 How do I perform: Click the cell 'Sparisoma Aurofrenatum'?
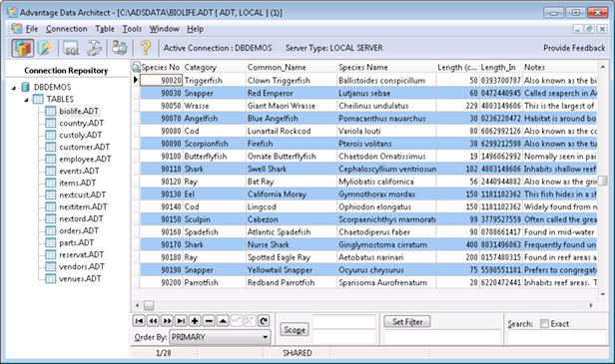(386, 282)
